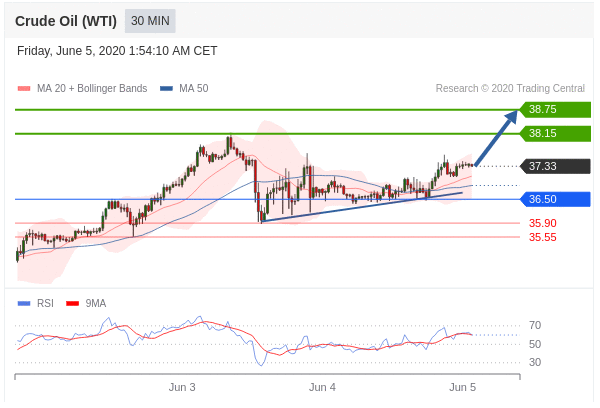Viewport: 600px width, 408px height.
Task: Click the '9MA' legend label
Action: (x=96, y=304)
